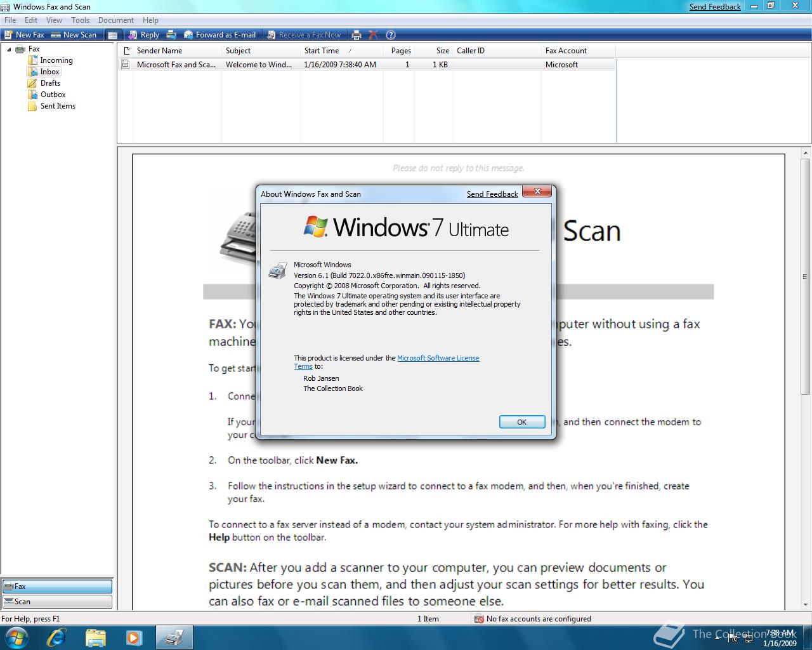The height and width of the screenshot is (650, 812).
Task: Click the Receive a Fax Now button
Action: (x=304, y=35)
